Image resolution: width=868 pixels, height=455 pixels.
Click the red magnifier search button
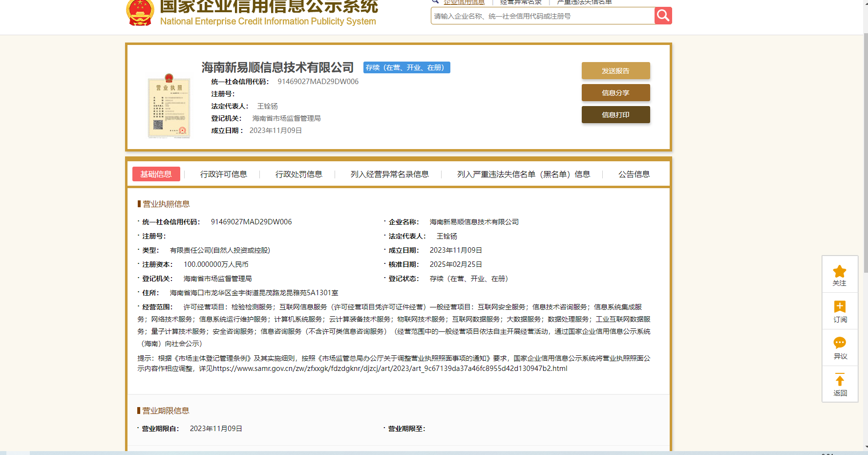coord(663,16)
